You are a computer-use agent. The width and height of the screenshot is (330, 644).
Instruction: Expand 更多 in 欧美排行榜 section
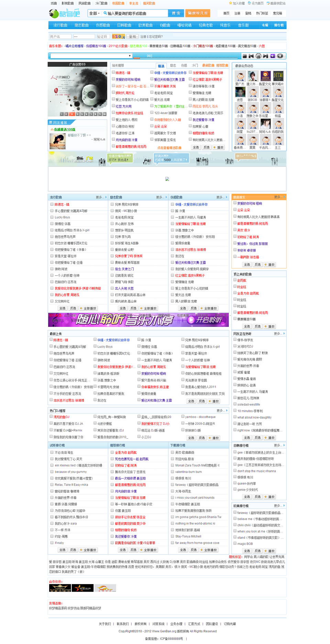[279, 506]
